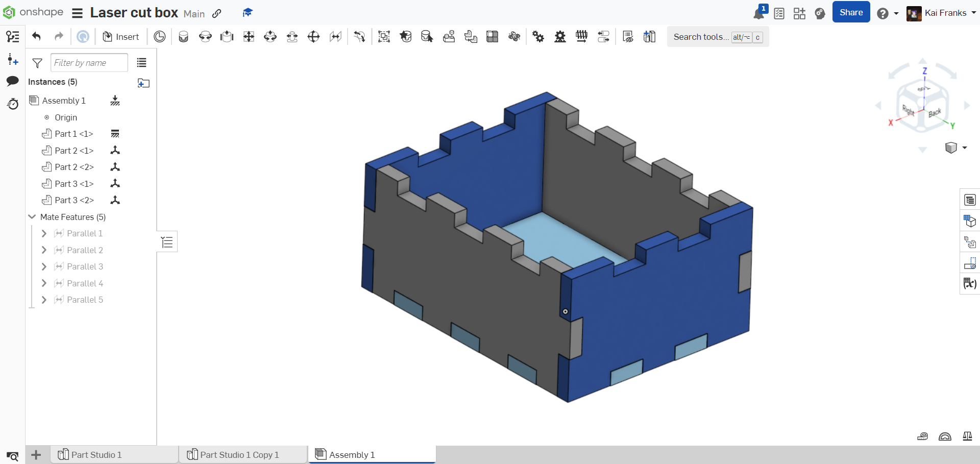This screenshot has height=464, width=980.
Task: Select Assembly 1 root in tree
Action: 64,101
